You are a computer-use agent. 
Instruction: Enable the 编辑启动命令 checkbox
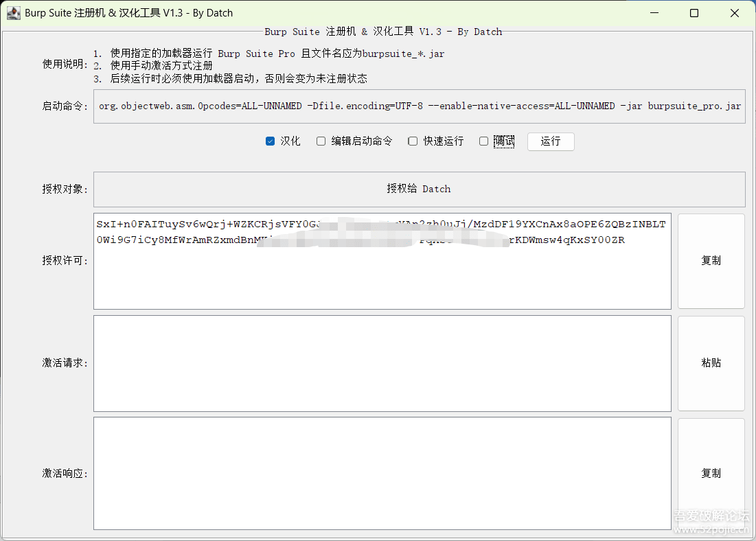tap(321, 141)
